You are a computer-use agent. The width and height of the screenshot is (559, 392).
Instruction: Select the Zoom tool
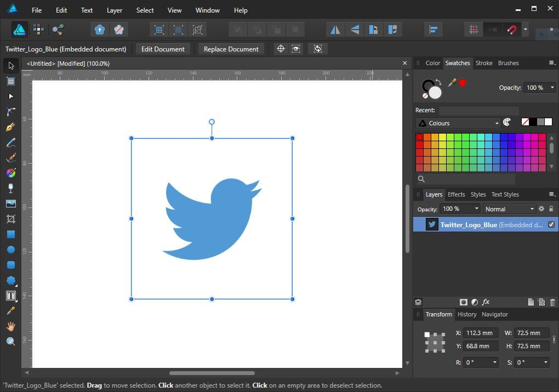tap(11, 342)
